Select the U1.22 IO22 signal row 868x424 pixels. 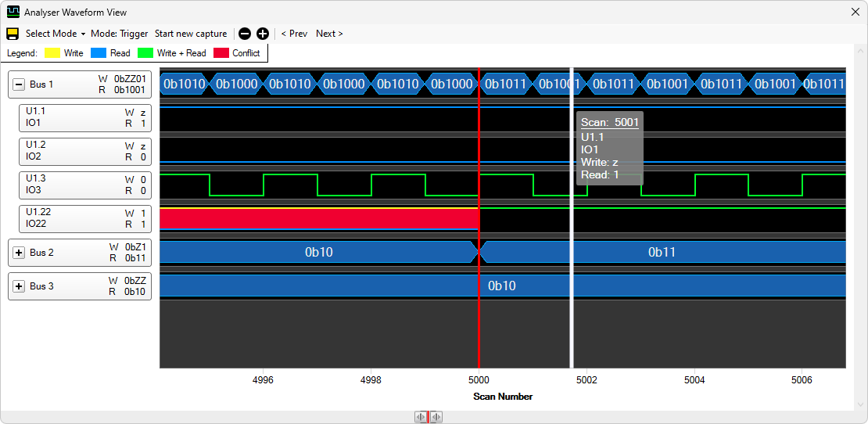point(84,218)
